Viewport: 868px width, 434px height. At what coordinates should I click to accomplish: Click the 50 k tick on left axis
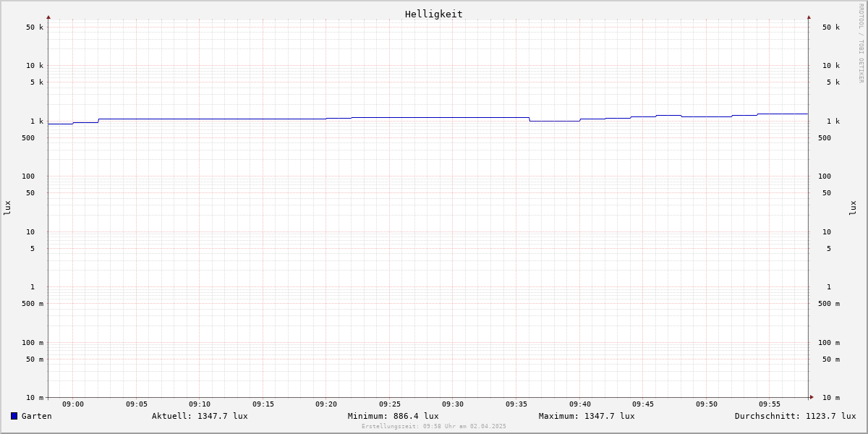[35, 27]
